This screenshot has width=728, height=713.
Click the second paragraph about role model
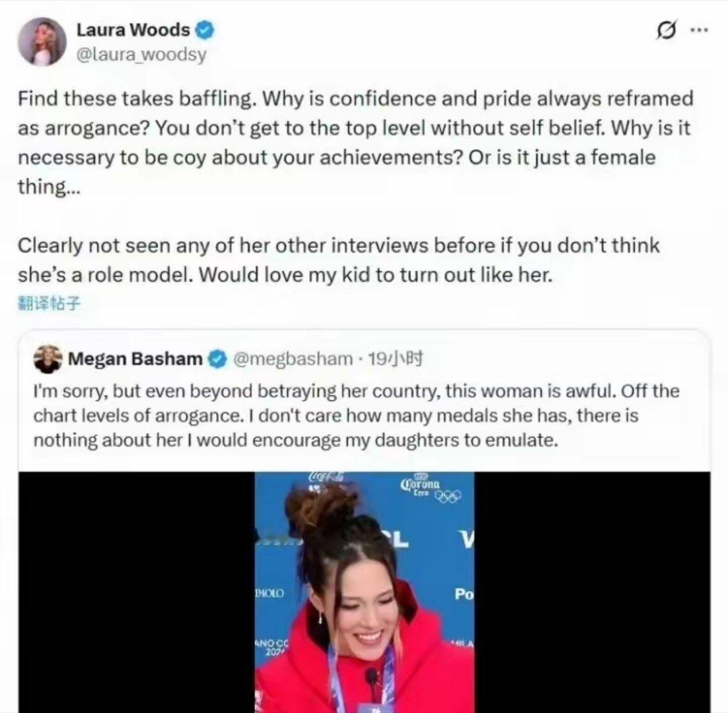pyautogui.click(x=338, y=259)
